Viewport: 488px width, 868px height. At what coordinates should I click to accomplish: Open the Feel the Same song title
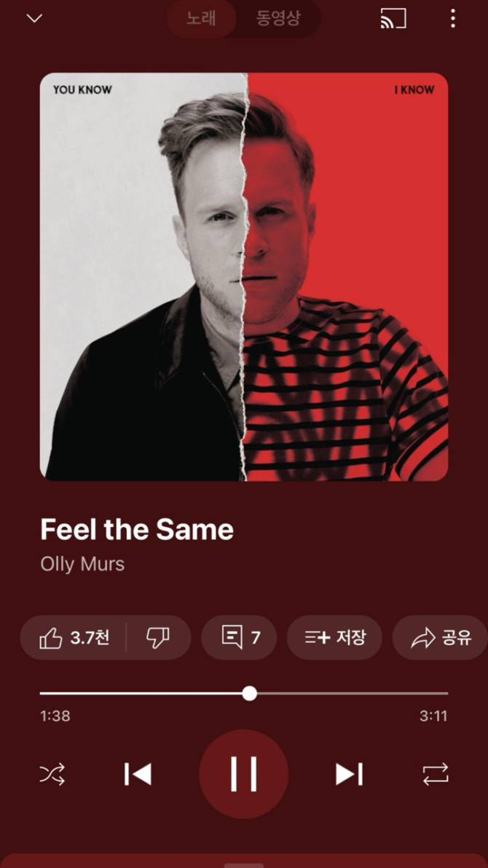point(137,529)
